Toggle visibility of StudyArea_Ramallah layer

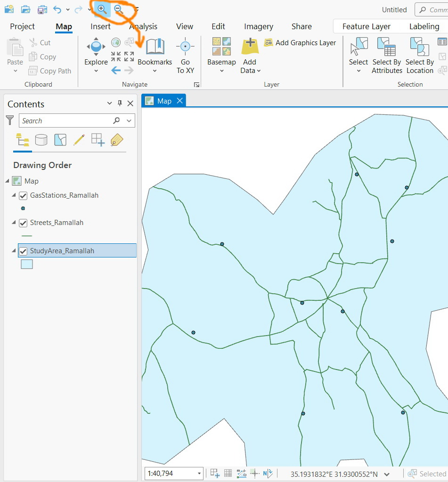23,250
